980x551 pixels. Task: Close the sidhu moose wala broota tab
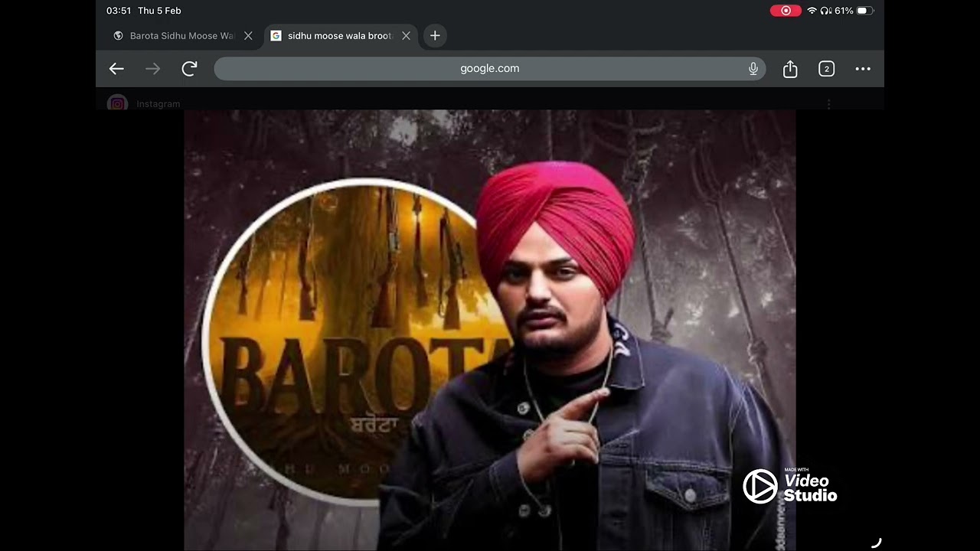click(407, 36)
